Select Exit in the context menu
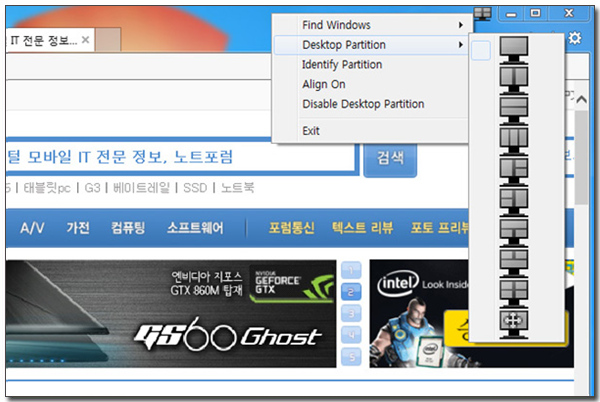 pyautogui.click(x=311, y=131)
